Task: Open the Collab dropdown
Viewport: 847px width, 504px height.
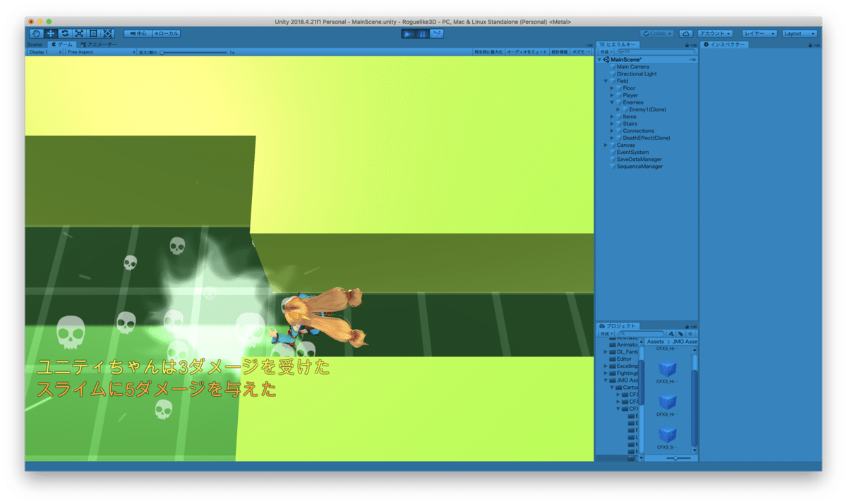Action: 657,33
